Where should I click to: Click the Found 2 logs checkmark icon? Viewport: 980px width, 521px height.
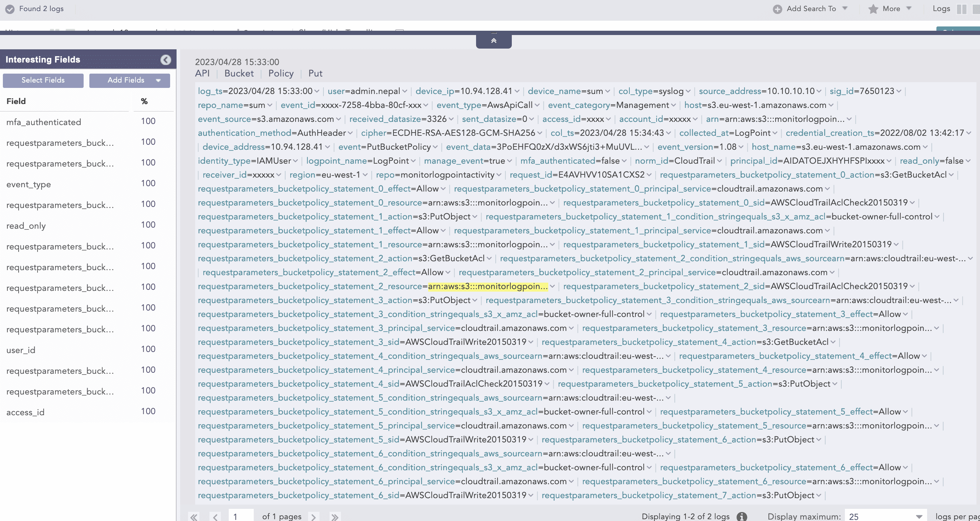(10, 9)
